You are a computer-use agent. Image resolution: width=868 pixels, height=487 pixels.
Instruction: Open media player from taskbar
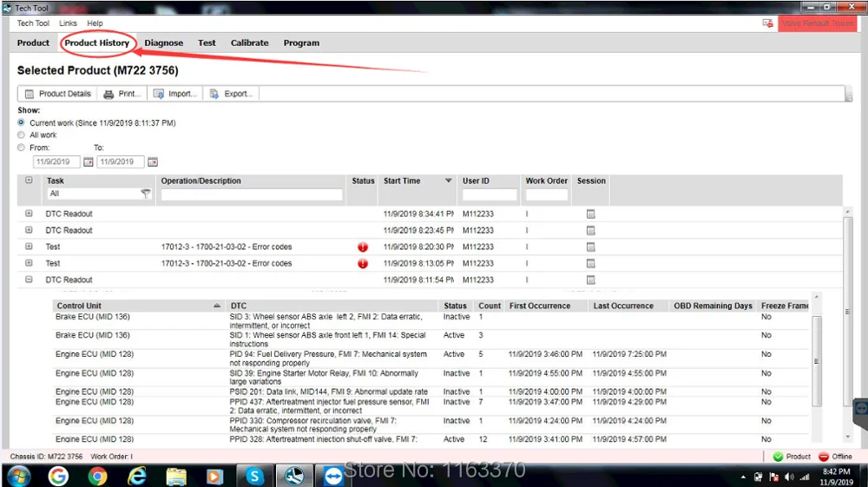pos(214,476)
